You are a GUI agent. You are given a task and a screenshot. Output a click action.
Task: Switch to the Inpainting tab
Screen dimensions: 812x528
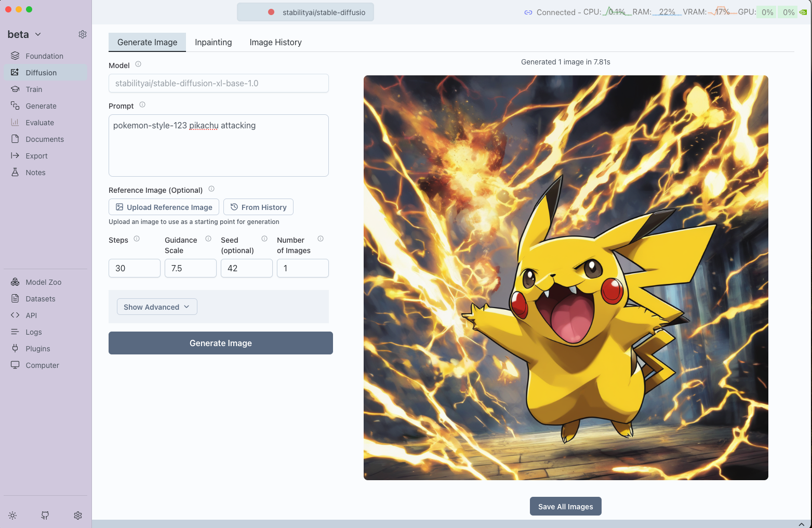click(x=213, y=42)
